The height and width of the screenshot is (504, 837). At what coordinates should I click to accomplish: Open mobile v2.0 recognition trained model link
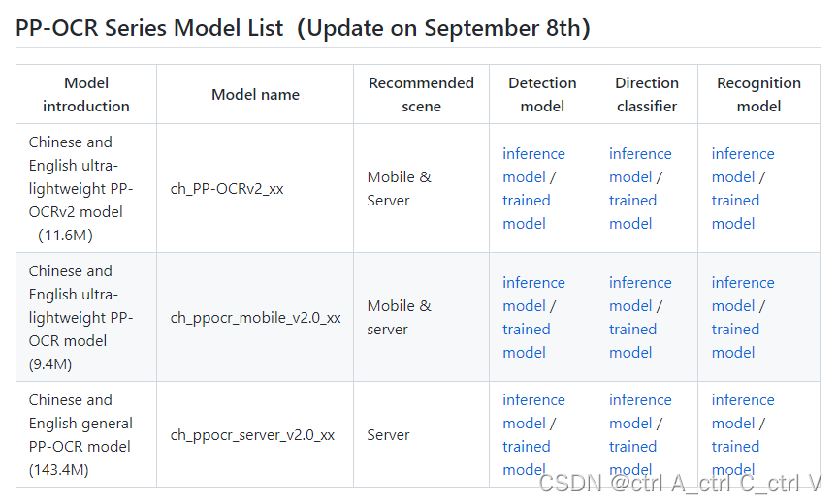click(x=735, y=341)
